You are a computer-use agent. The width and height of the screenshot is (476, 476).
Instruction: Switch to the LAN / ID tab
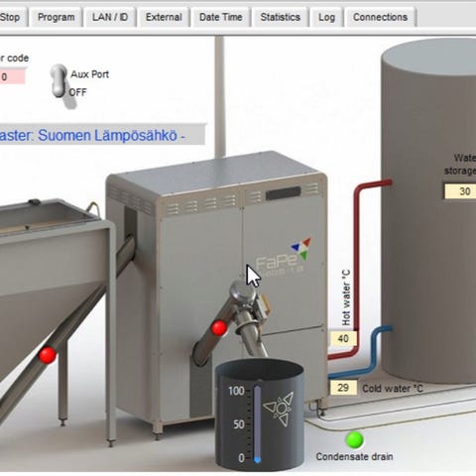click(x=110, y=17)
